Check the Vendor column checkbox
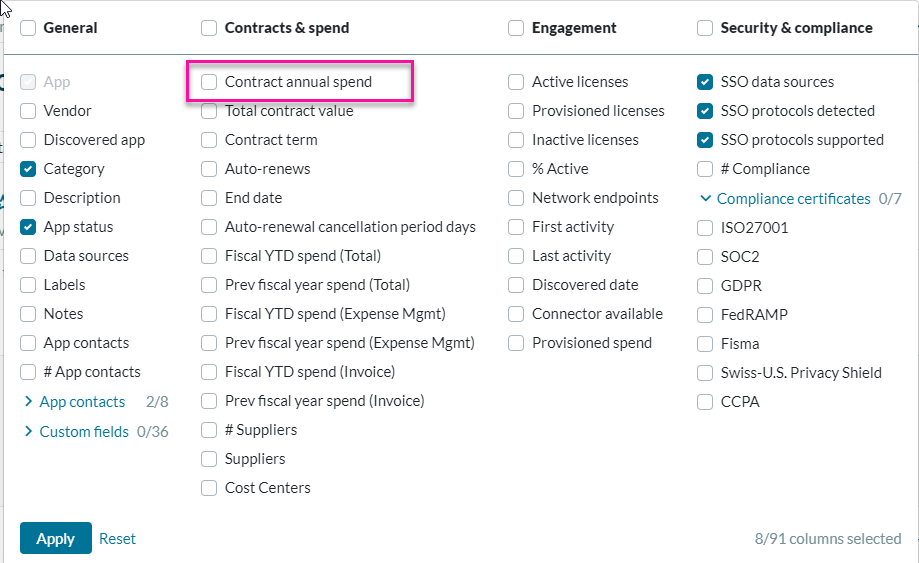Image resolution: width=919 pixels, height=563 pixels. 28,111
